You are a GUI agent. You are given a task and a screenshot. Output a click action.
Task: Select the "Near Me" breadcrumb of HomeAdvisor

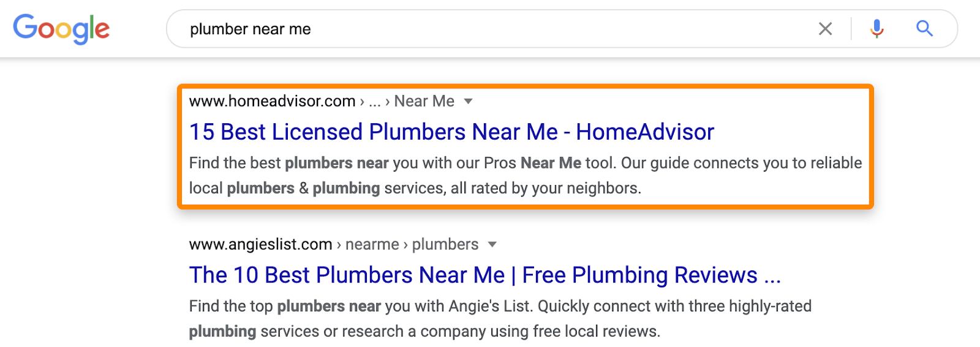pyautogui.click(x=424, y=101)
